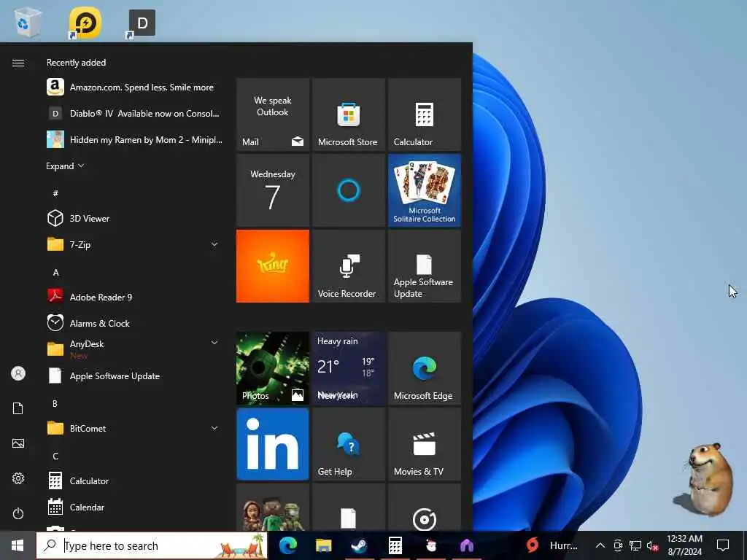Open the Cortana circle tile
The image size is (747, 560).
[348, 190]
